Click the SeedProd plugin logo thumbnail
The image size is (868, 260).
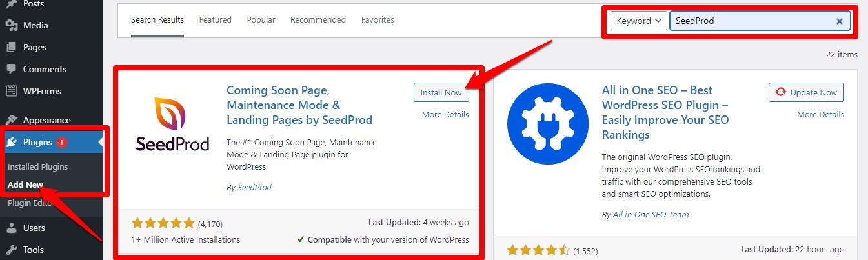[x=172, y=125]
